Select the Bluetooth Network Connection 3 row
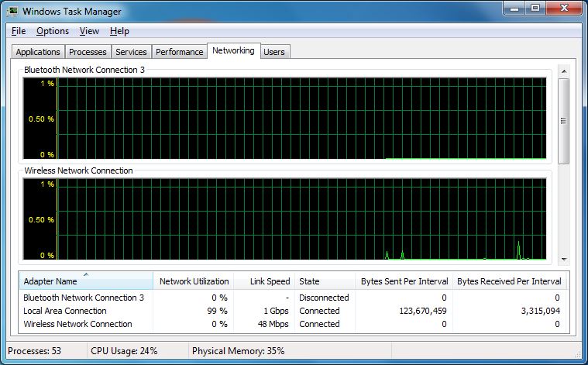588x365 pixels. pyautogui.click(x=84, y=298)
